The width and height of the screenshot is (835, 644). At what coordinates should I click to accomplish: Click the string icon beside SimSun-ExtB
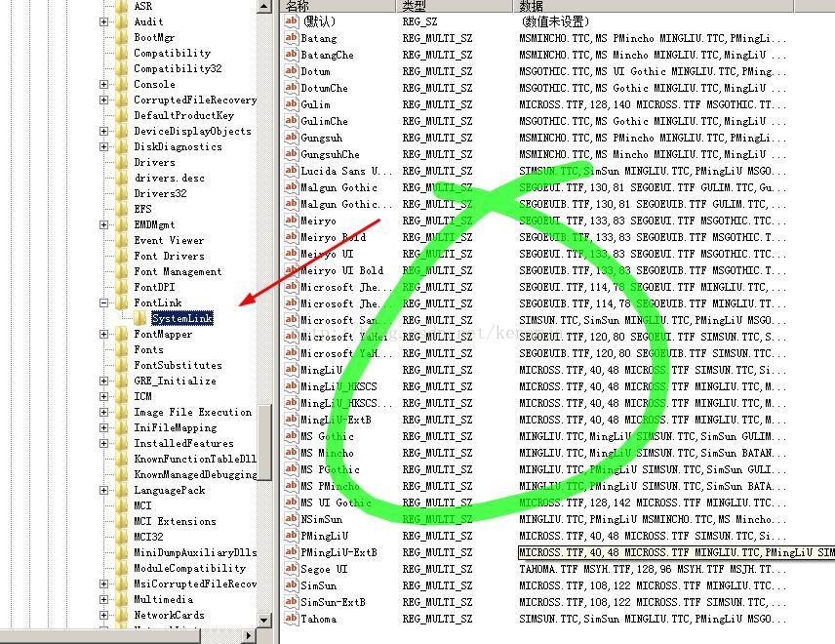(x=291, y=602)
